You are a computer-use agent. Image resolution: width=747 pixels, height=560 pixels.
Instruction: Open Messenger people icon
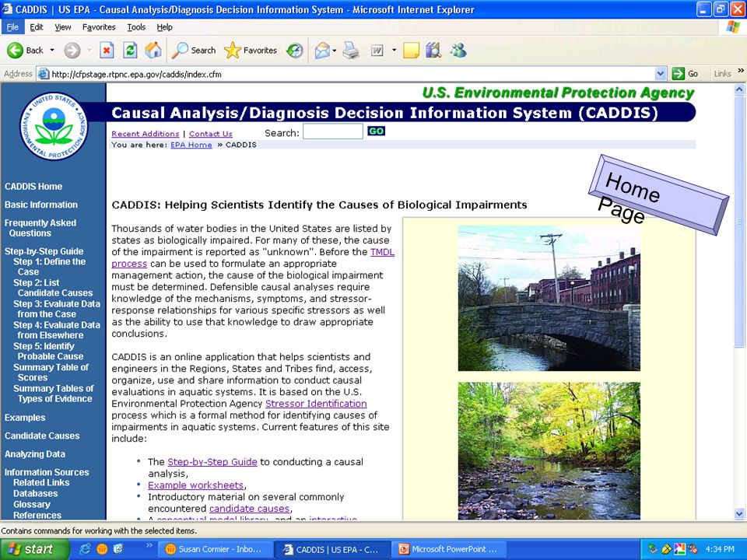click(x=458, y=50)
